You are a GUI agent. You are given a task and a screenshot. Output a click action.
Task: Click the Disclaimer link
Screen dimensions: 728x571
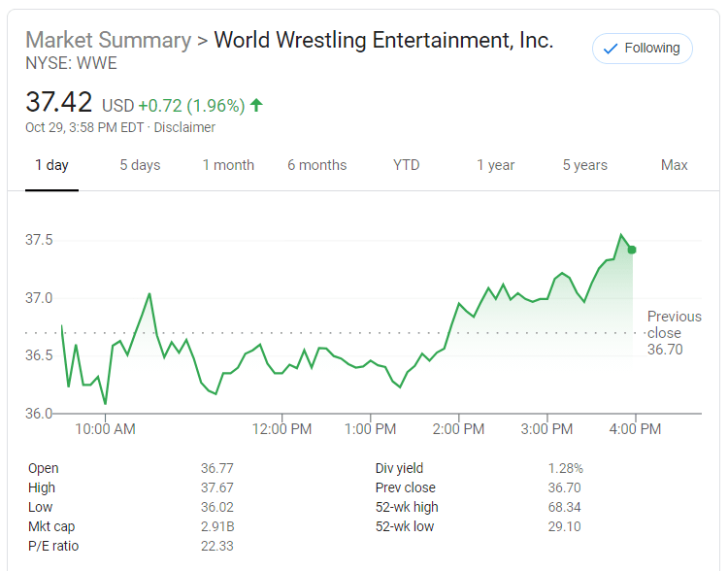pos(184,127)
